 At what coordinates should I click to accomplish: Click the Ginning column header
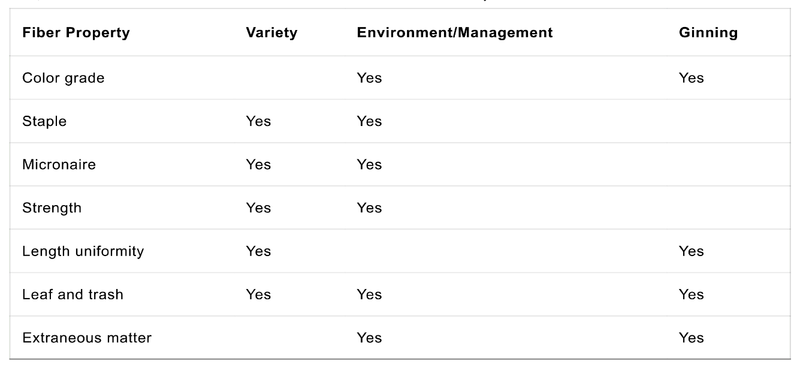pyautogui.click(x=708, y=33)
